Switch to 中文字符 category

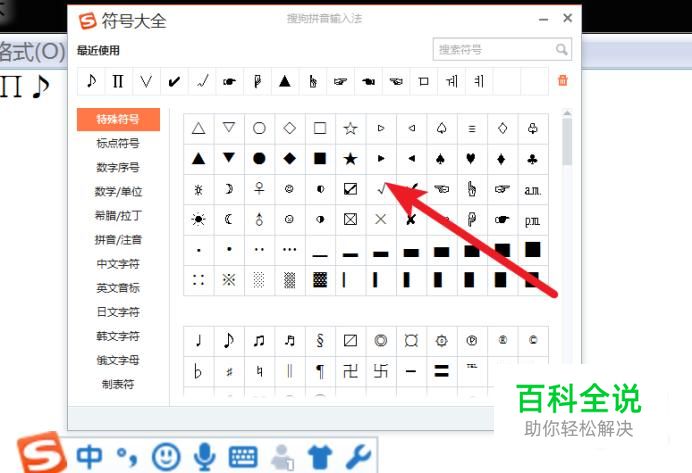[x=118, y=264]
